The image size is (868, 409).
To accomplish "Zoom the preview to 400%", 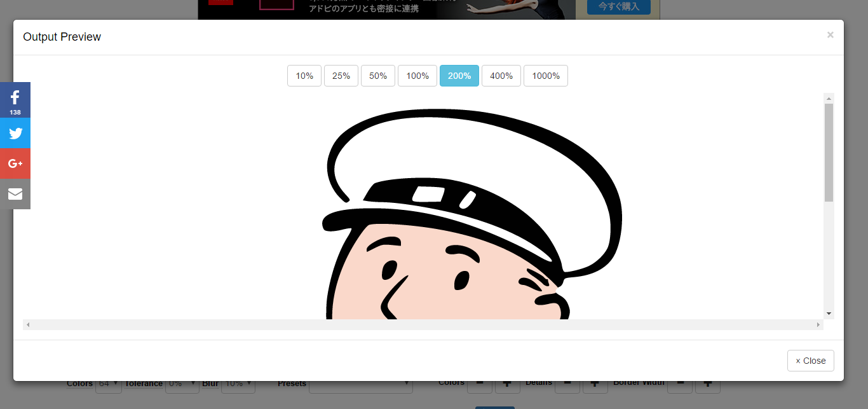I will [501, 76].
